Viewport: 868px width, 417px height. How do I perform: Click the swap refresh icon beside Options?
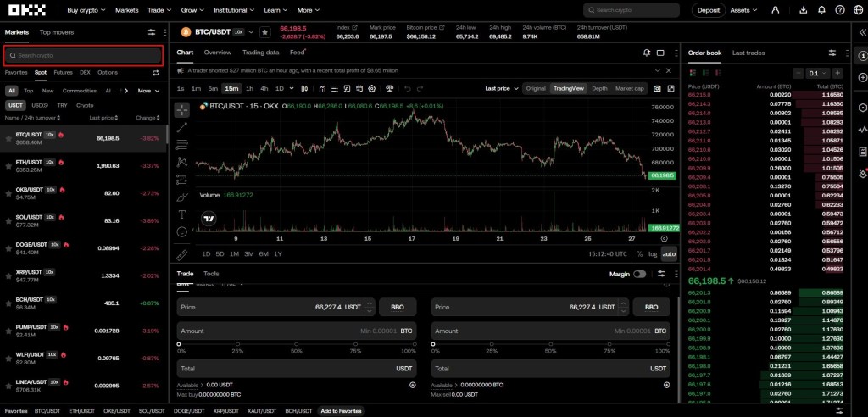(x=156, y=73)
